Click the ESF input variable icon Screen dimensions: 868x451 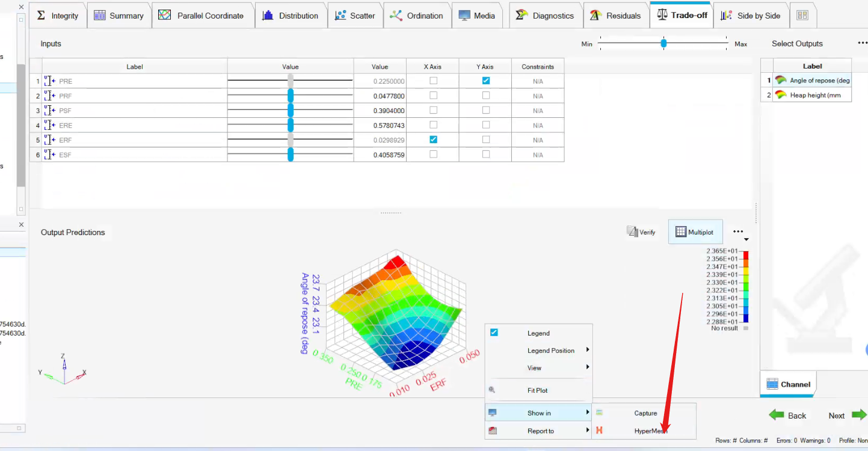coord(50,155)
